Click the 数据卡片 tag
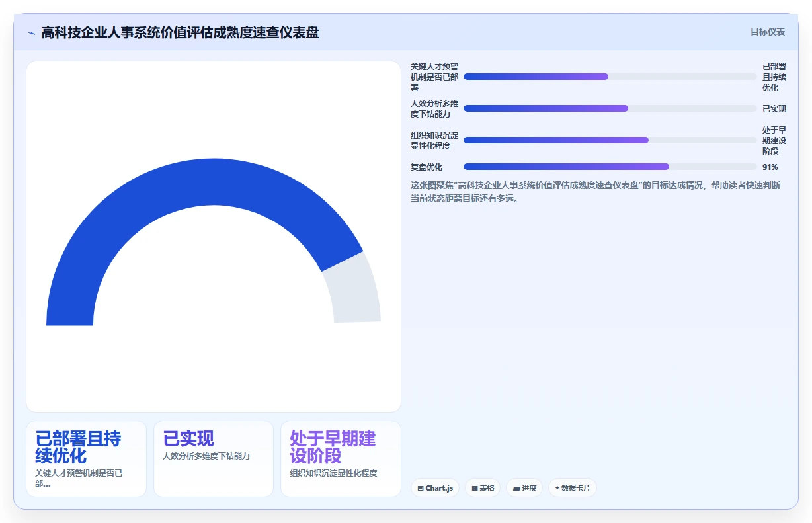Screen dimensions: 812x523 point(572,488)
